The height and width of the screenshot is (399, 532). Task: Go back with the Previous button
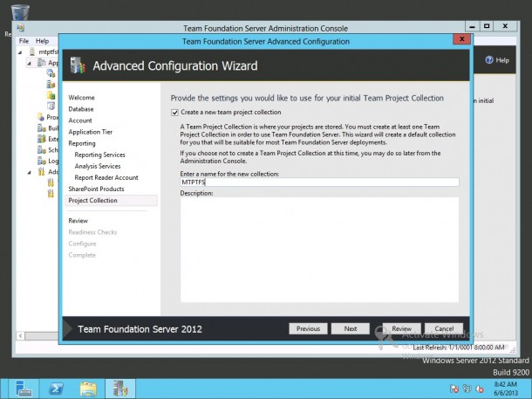[308, 328]
